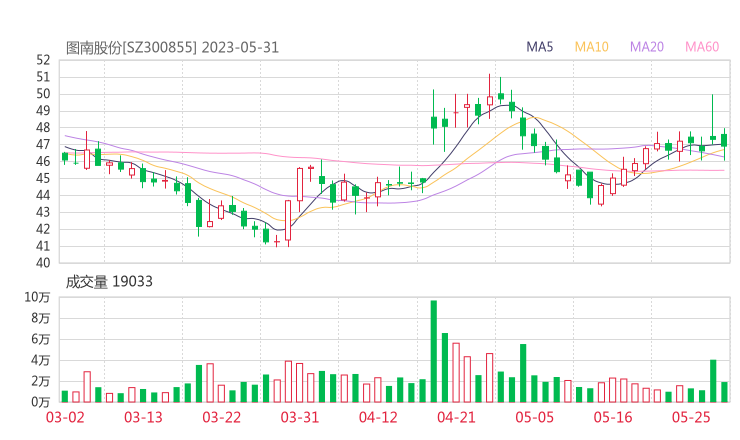Image resolution: width=740 pixels, height=440 pixels.
Task: Click the 46 price axis label
Action: pos(43,161)
